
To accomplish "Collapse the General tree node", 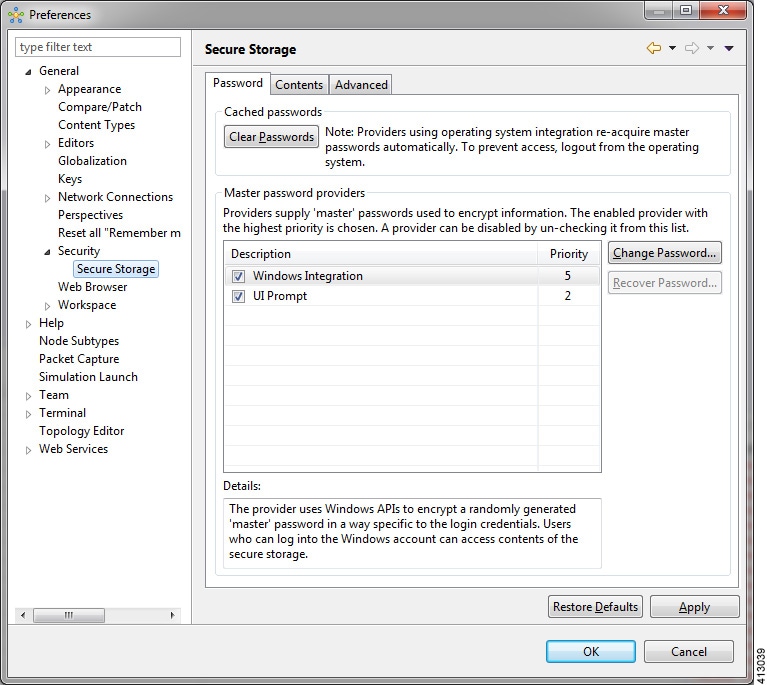I will click(x=28, y=72).
